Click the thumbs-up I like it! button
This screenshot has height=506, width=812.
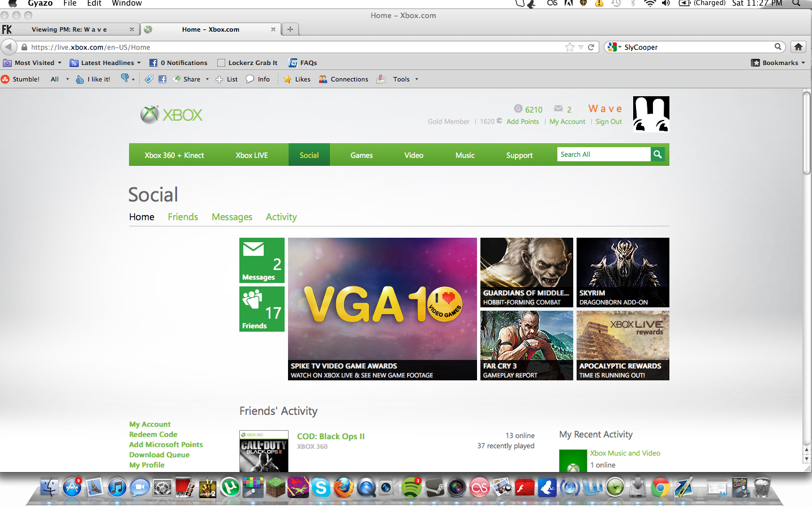pos(93,79)
